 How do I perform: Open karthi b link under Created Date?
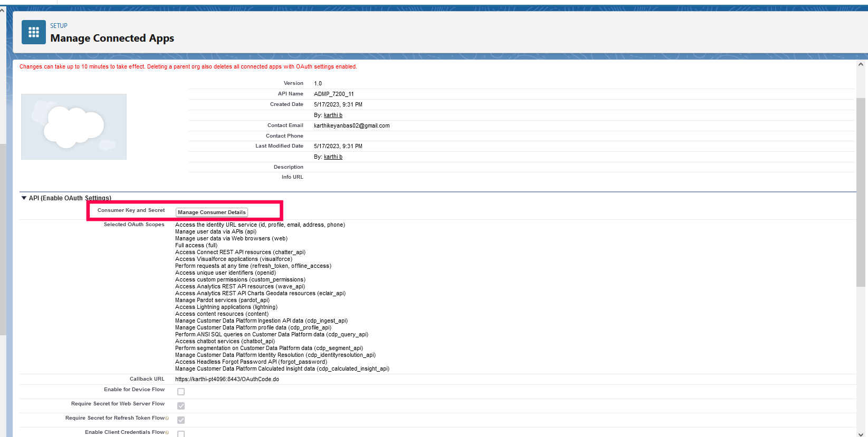tap(333, 115)
